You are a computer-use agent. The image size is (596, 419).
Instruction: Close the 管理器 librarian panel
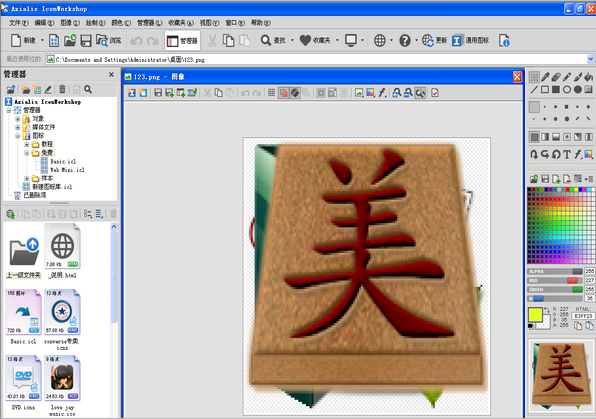(x=111, y=75)
